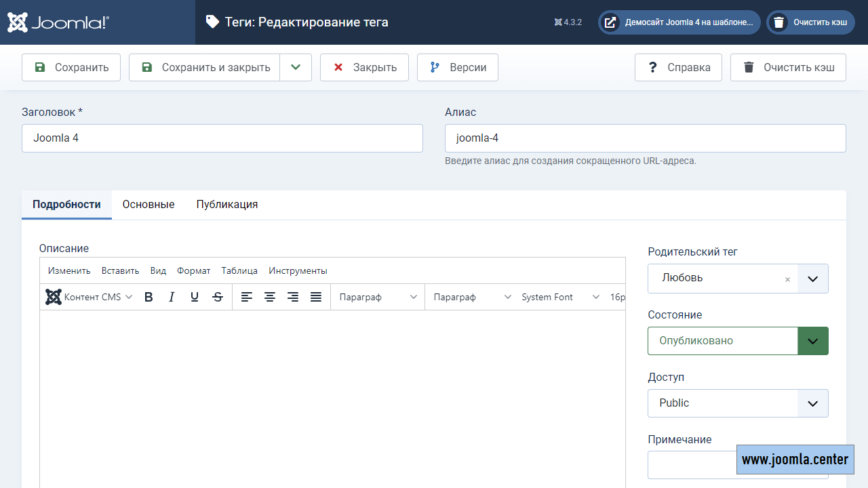Open the font size 16p dropdown

(616, 297)
